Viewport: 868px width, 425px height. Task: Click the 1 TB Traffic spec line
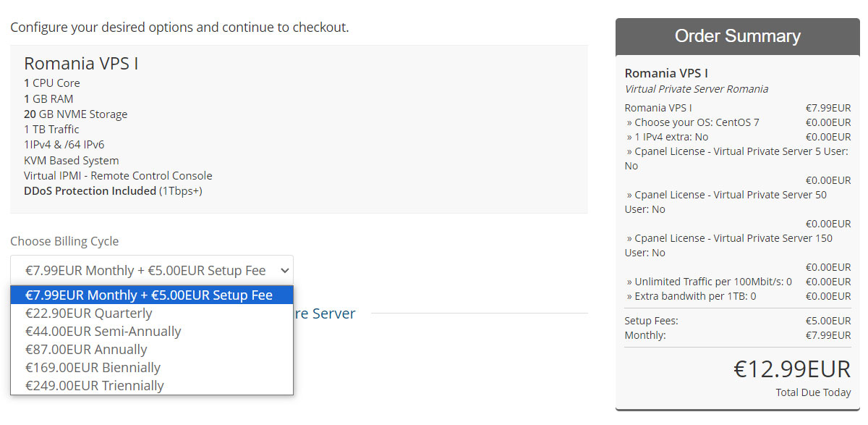tap(51, 130)
